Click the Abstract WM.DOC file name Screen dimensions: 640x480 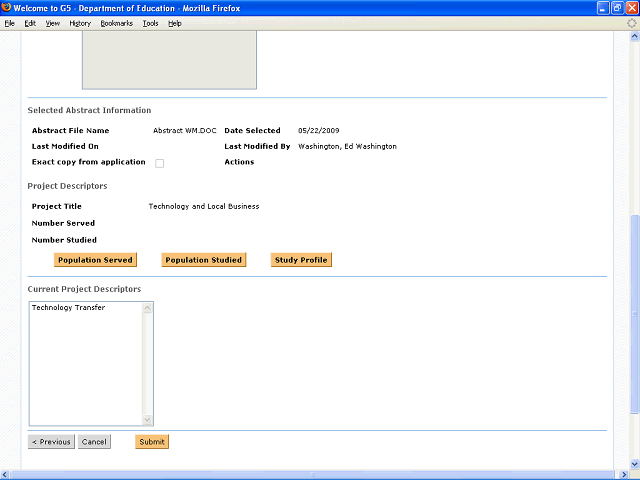(x=185, y=131)
